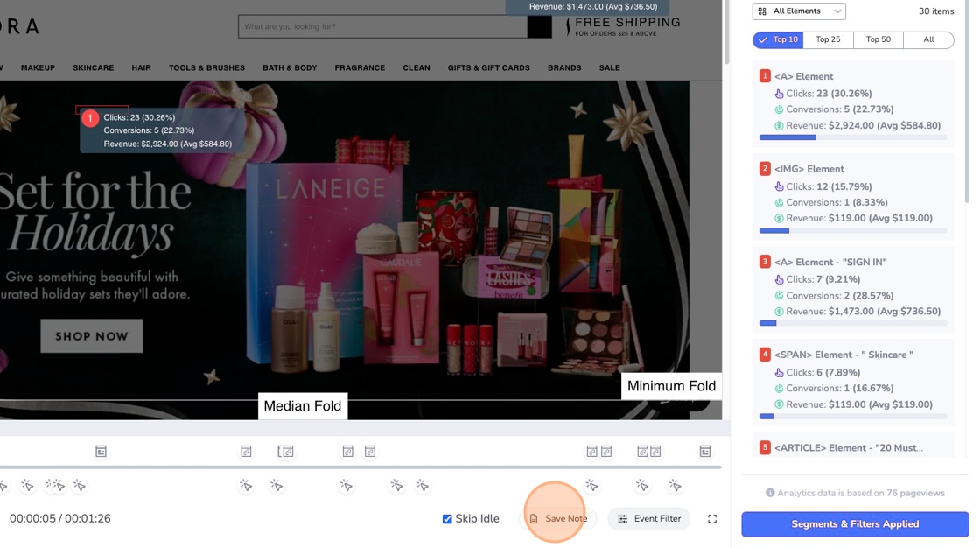Click the clicks hand icon in Skincare span card

point(779,372)
